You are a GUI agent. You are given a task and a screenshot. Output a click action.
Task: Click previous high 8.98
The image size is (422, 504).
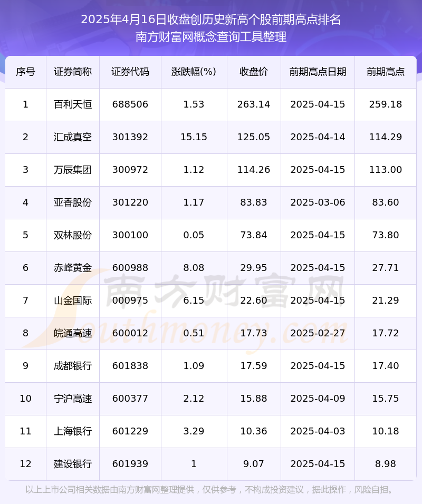click(x=386, y=464)
